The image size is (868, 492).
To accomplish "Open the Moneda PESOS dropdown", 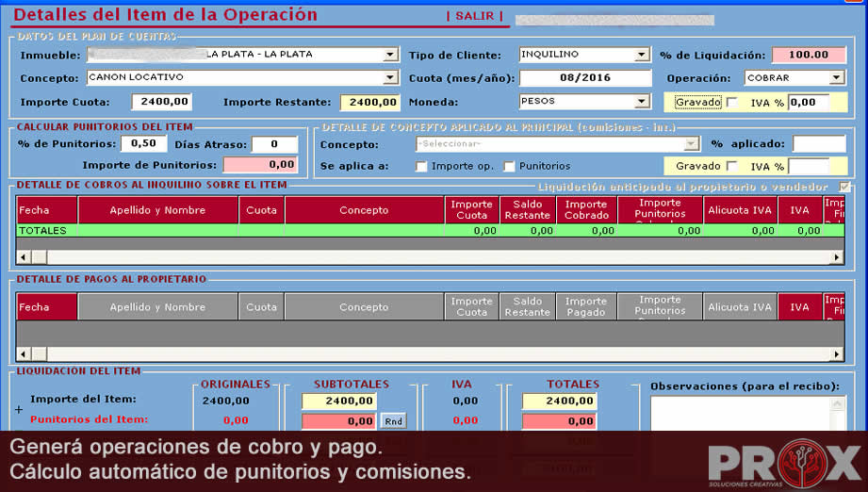I will coord(642,102).
